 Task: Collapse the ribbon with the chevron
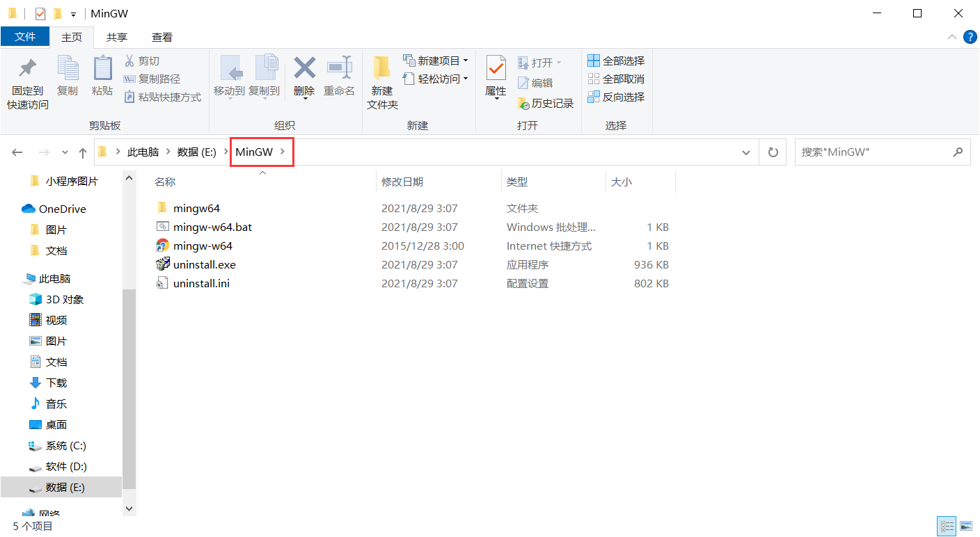point(951,37)
